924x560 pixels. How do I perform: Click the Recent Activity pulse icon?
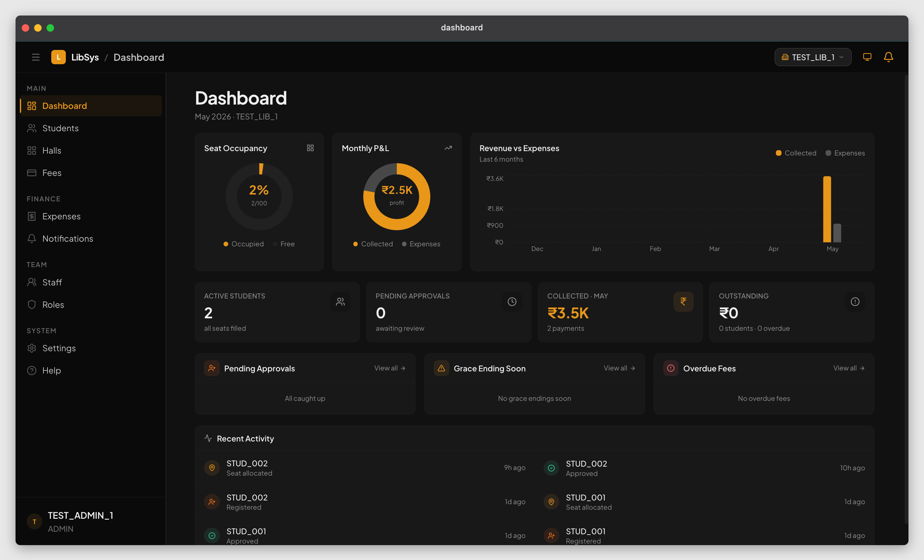208,438
